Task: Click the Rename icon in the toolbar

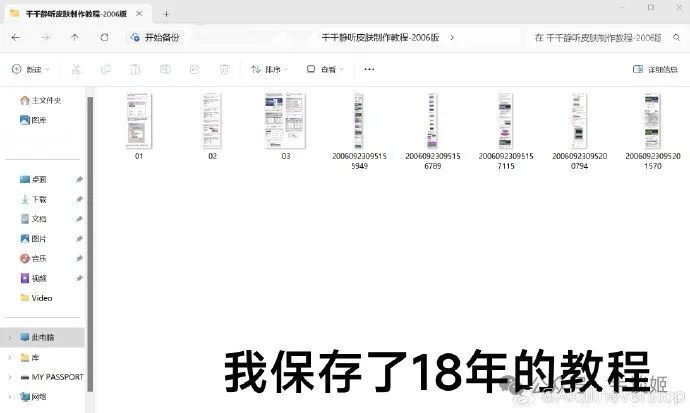Action: (165, 69)
